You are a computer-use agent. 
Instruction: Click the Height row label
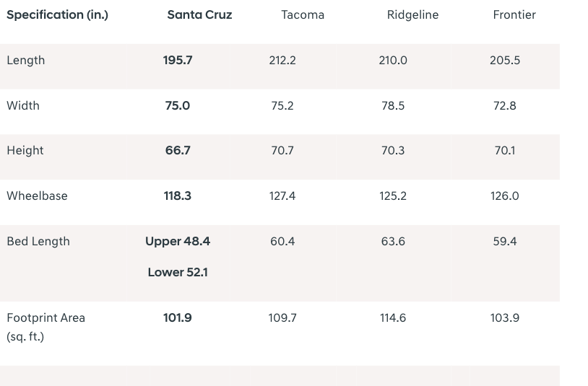(x=25, y=150)
